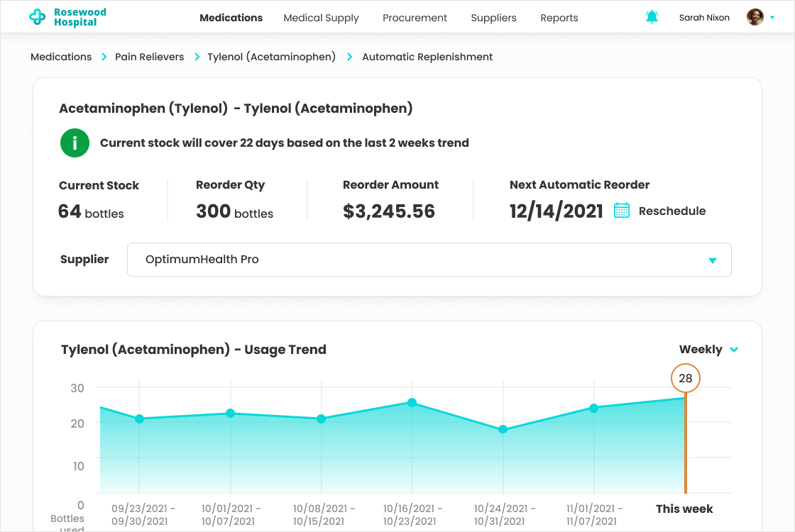Open the Reports tab
795x532 pixels.
click(559, 18)
